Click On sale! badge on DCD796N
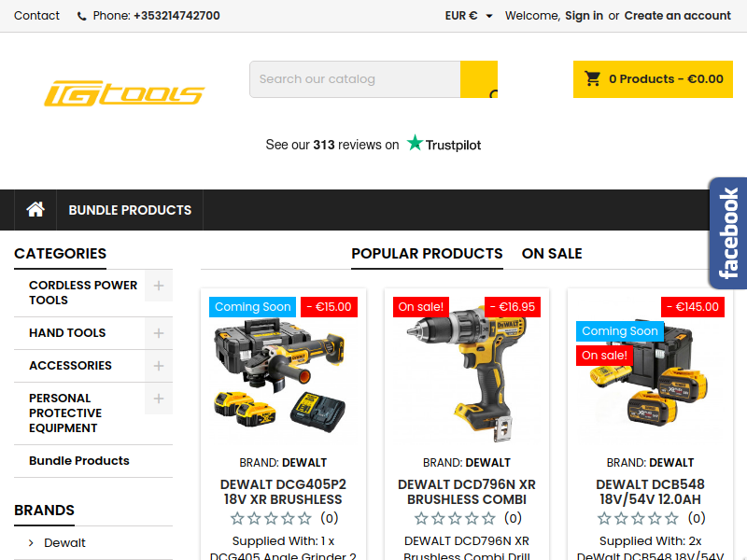This screenshot has height=560, width=747. tap(421, 307)
